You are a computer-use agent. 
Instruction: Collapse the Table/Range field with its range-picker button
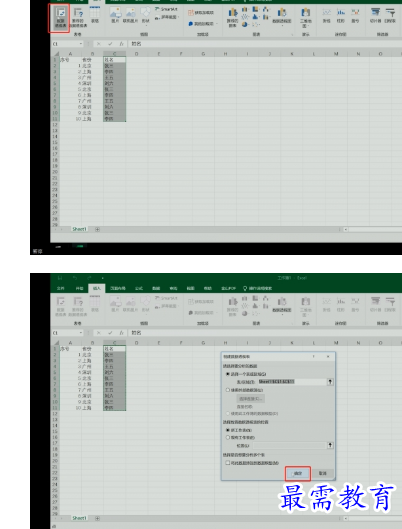[x=330, y=382]
